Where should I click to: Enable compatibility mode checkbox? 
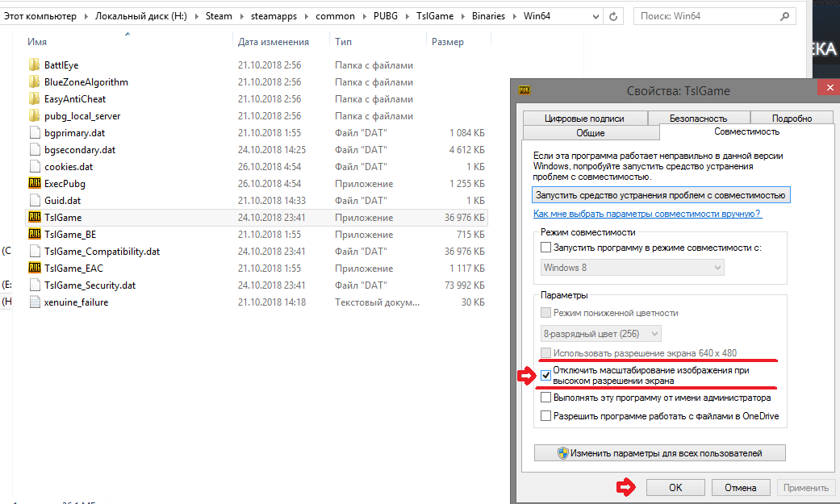tap(545, 248)
